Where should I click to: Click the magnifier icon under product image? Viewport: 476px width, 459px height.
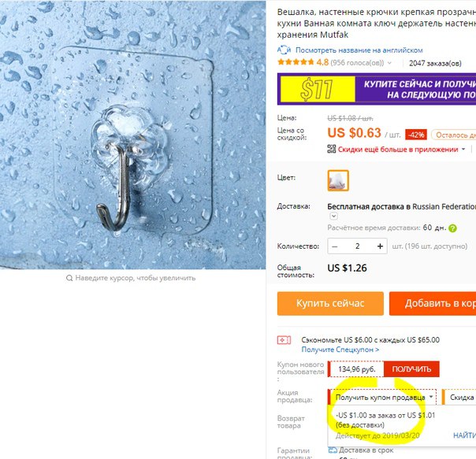coord(69,278)
